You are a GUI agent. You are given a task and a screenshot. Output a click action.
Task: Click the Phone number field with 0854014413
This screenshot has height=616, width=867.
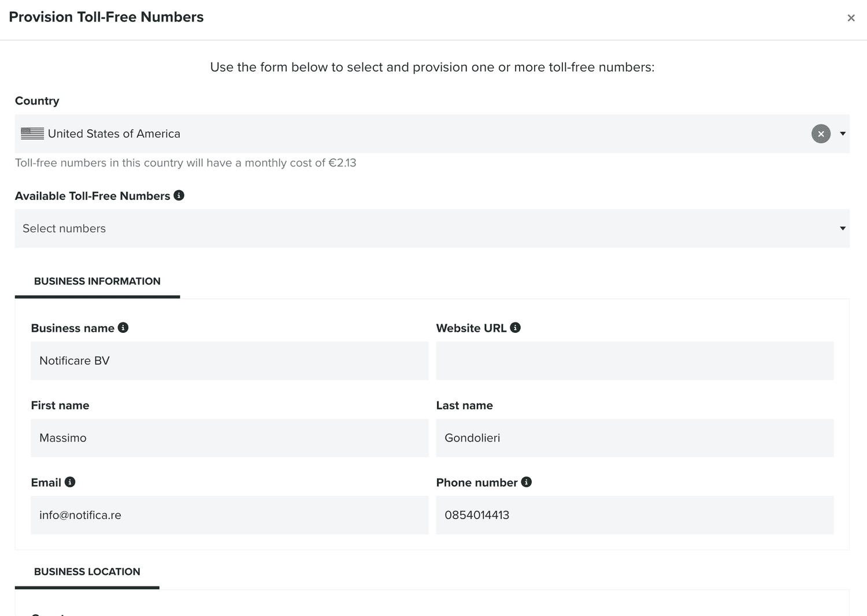635,515
